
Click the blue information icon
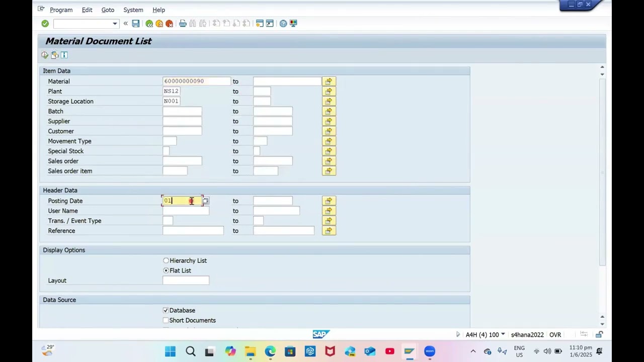click(64, 55)
